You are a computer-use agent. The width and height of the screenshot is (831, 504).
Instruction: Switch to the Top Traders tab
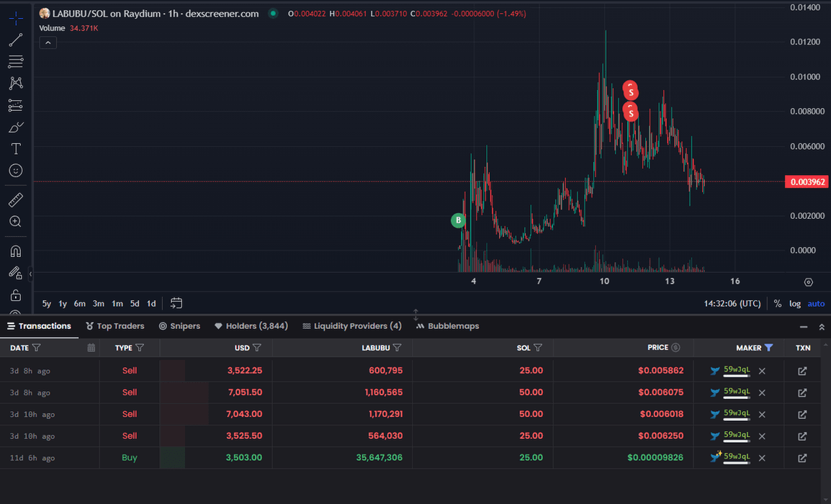[x=115, y=326]
